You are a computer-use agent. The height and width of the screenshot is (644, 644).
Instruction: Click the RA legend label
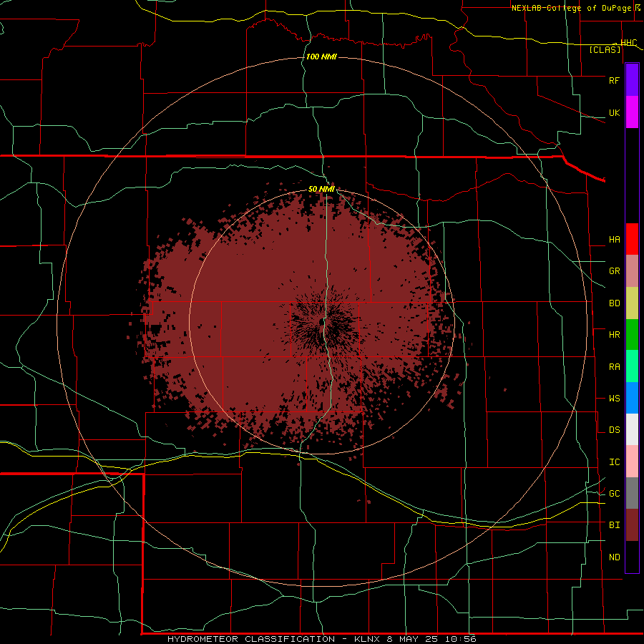pos(614,367)
